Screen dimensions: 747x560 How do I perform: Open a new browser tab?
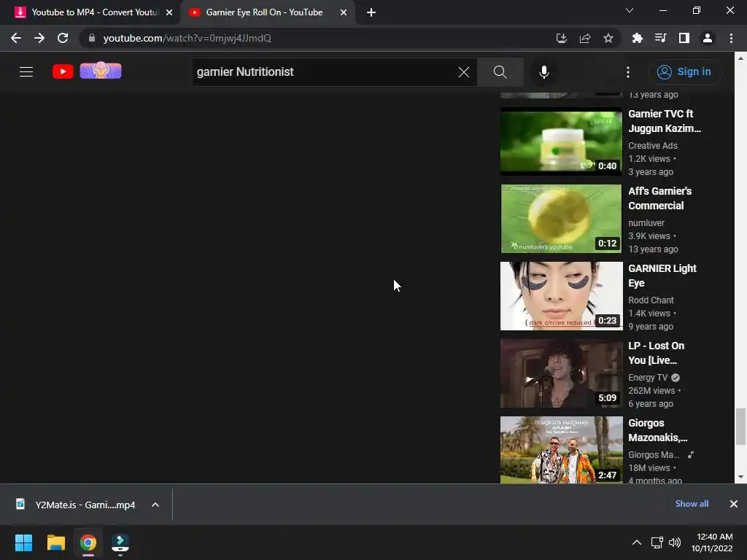tap(371, 12)
